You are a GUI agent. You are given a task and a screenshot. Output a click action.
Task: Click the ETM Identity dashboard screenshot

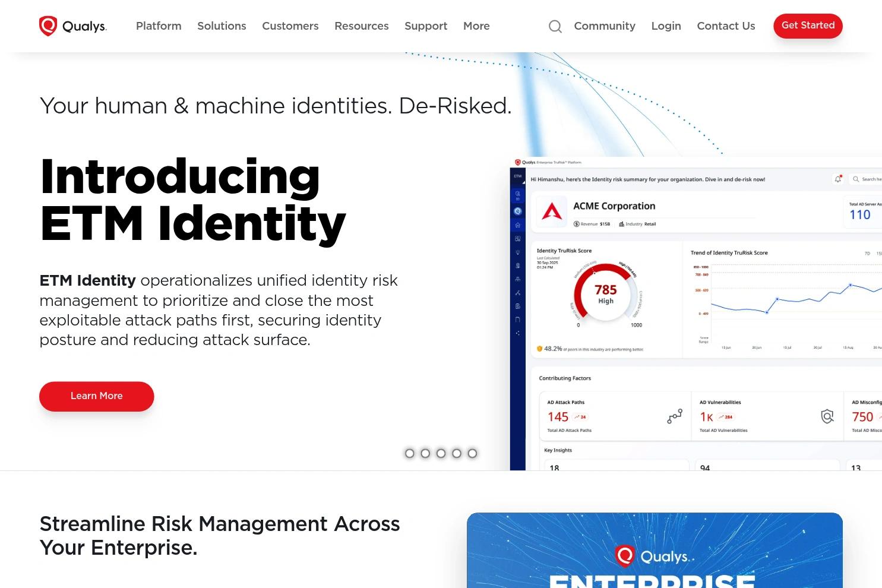pos(696,314)
